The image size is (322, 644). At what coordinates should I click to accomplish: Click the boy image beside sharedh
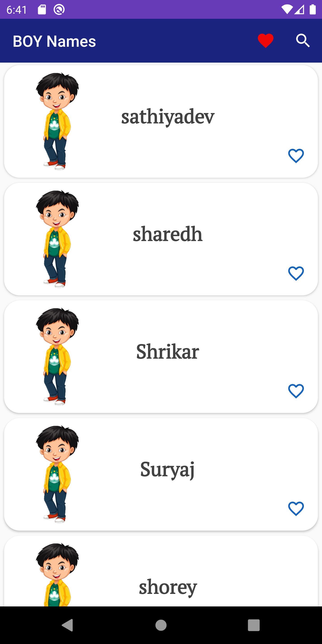(x=57, y=239)
